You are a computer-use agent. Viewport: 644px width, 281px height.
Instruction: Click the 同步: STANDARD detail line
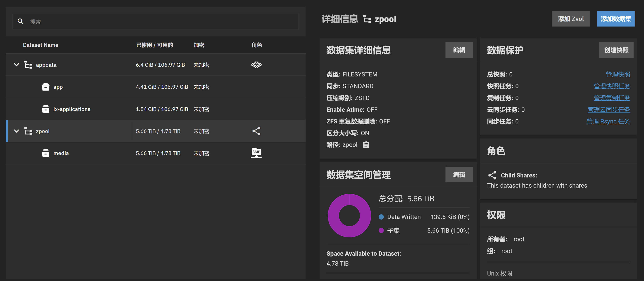click(350, 86)
